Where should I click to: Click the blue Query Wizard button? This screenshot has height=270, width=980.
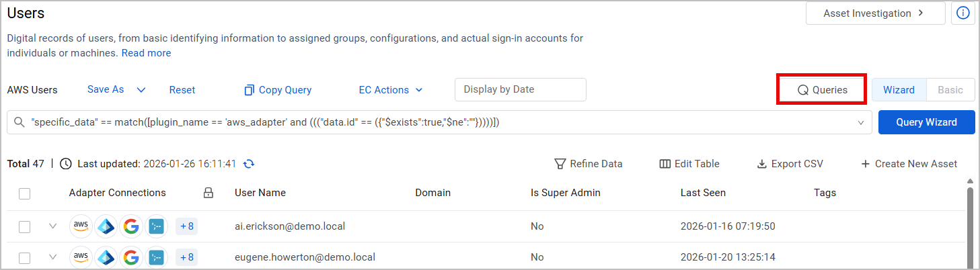(x=926, y=122)
